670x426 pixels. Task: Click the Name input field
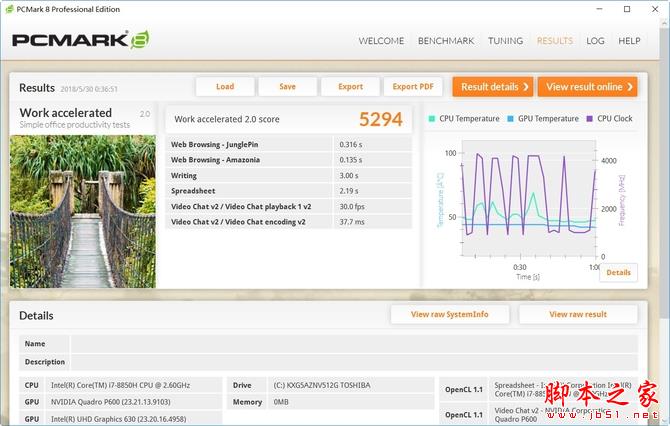tap(354, 344)
